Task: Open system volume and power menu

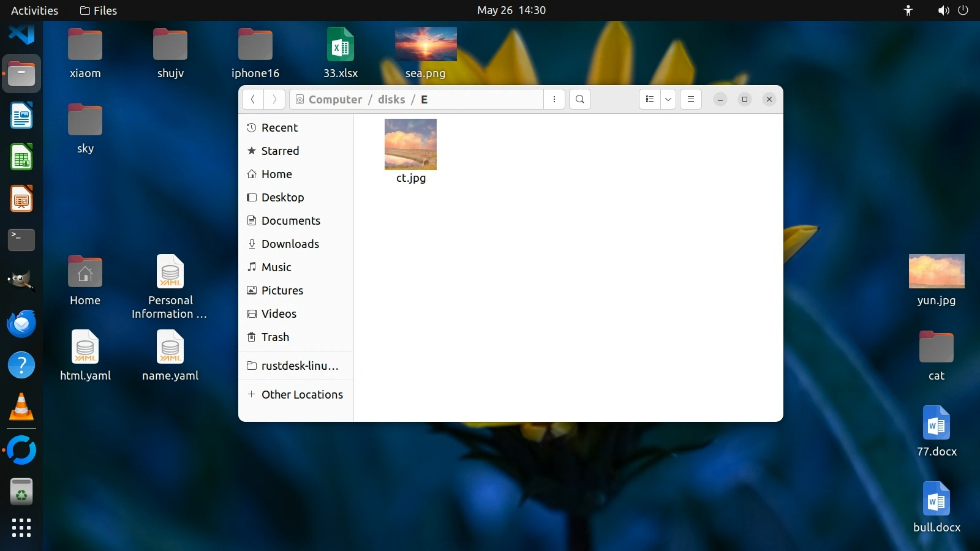Action: 953,10
